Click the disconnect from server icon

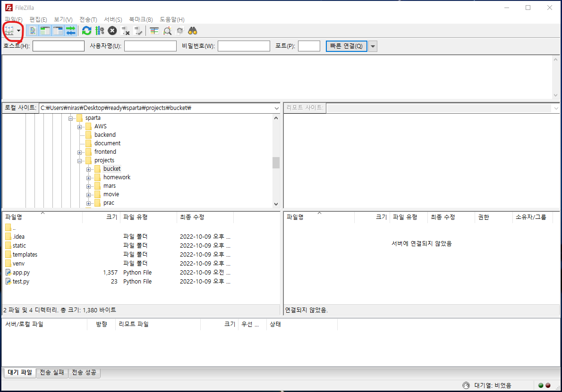(125, 31)
